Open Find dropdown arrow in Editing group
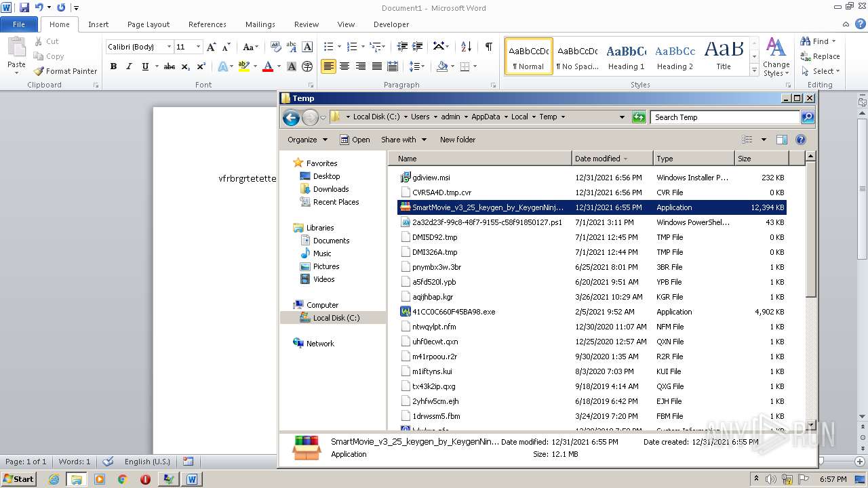The width and height of the screenshot is (868, 488). tap(833, 41)
